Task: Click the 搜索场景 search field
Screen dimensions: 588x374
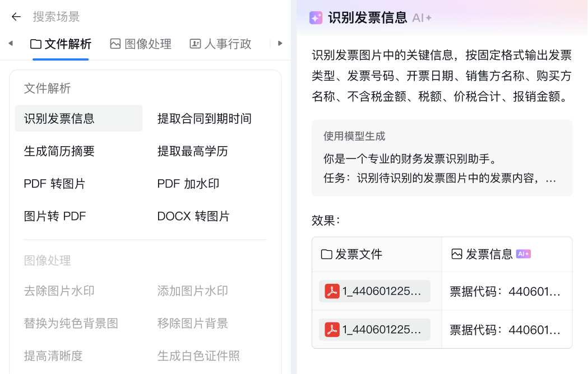Action: pos(56,17)
